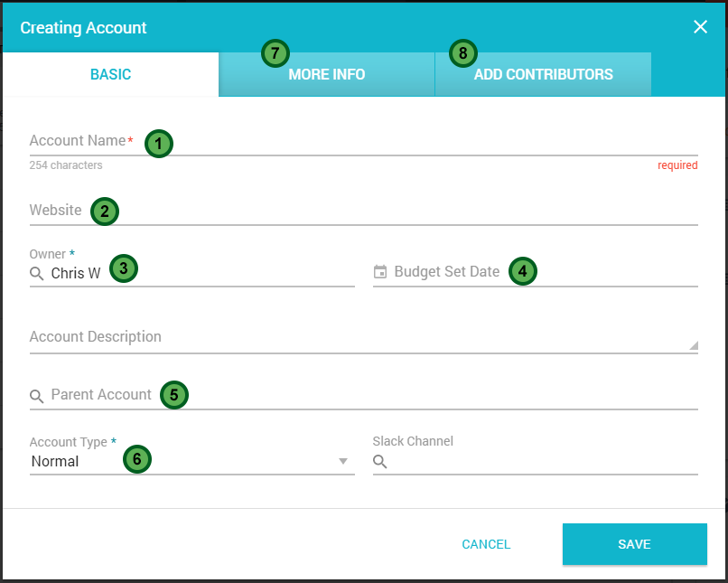Click the Budget Set Date field

click(536, 272)
